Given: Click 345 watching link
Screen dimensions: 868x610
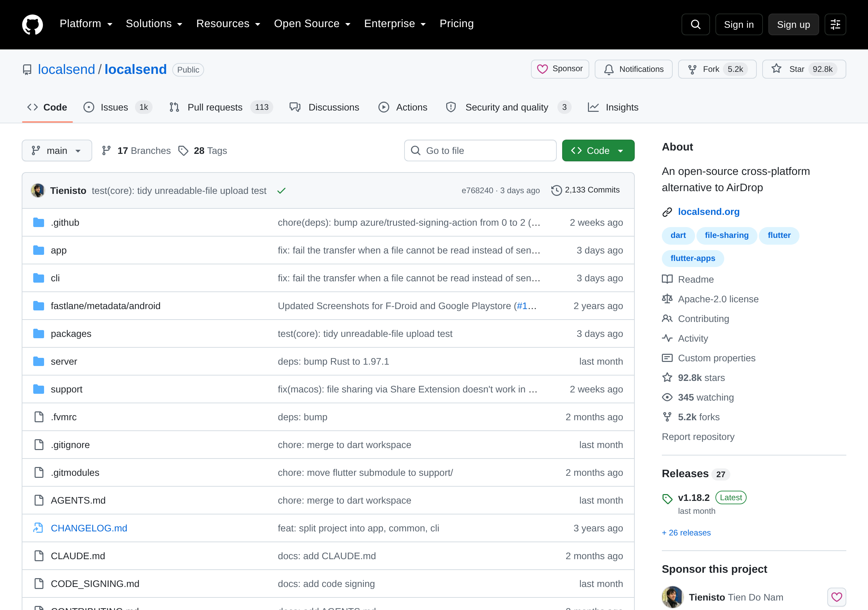Looking at the screenshot, I should [x=697, y=397].
